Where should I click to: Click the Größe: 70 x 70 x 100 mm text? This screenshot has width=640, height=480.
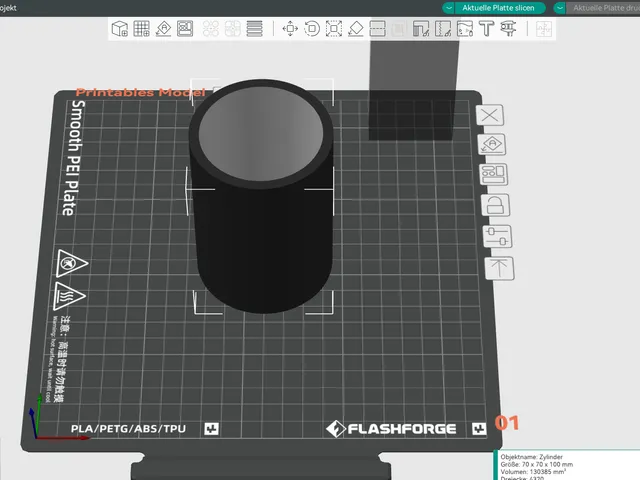click(x=537, y=464)
